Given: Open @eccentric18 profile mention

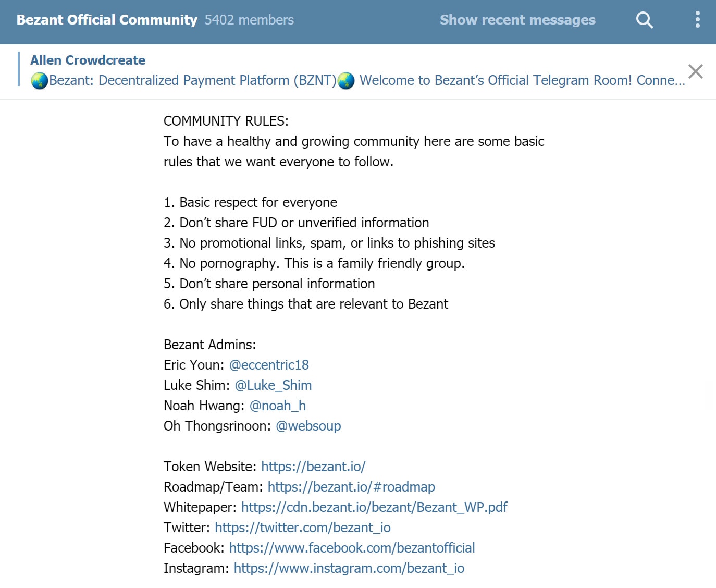Looking at the screenshot, I should tap(269, 365).
